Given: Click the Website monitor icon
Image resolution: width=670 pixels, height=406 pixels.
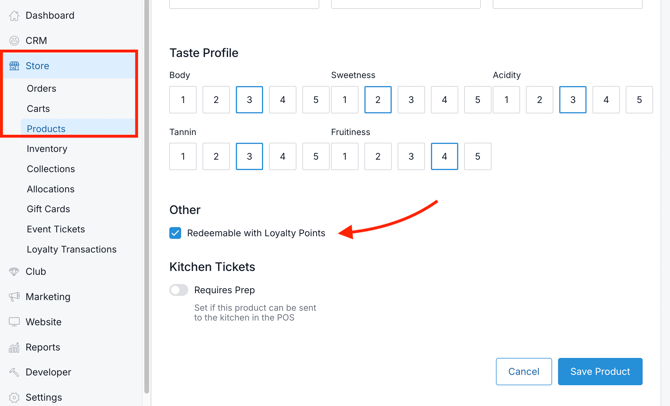Looking at the screenshot, I should tap(14, 322).
